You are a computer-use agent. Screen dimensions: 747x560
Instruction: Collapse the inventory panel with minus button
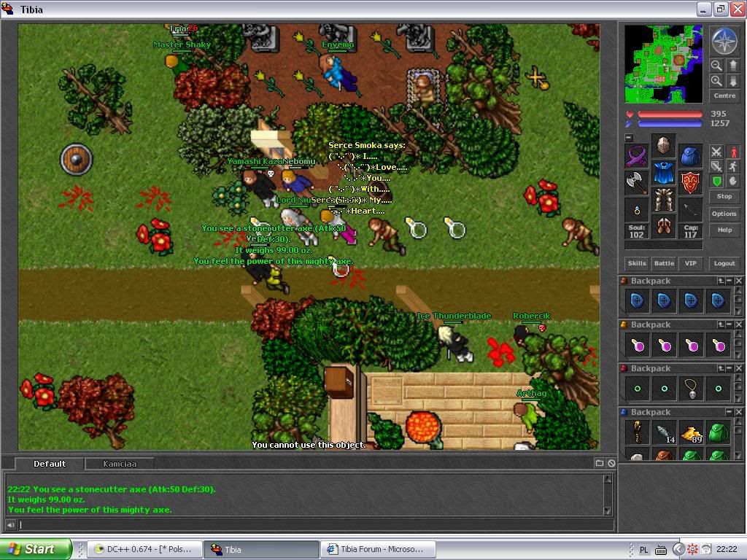pyautogui.click(x=629, y=138)
